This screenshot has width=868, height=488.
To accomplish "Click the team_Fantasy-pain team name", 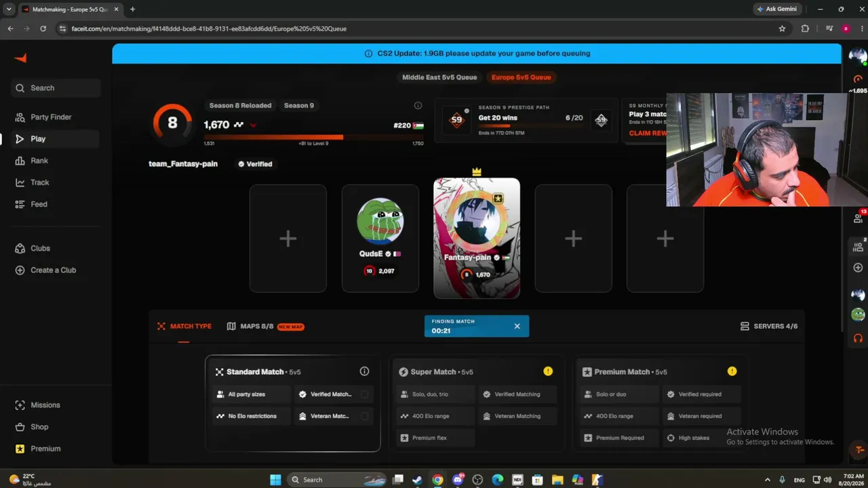I will 183,164.
